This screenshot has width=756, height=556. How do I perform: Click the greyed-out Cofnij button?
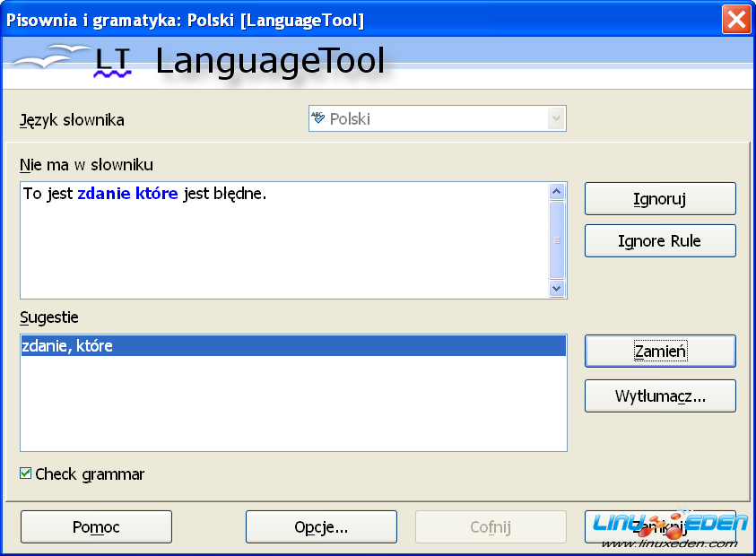tap(491, 527)
